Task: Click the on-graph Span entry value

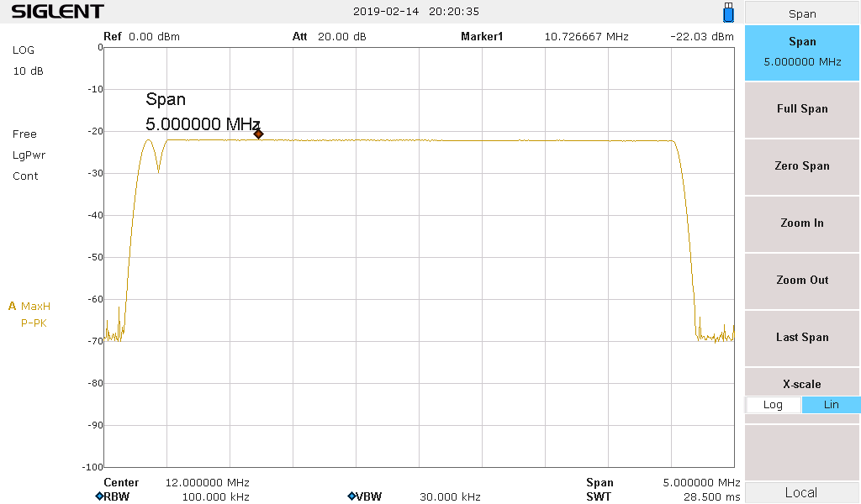Action: click(x=203, y=124)
